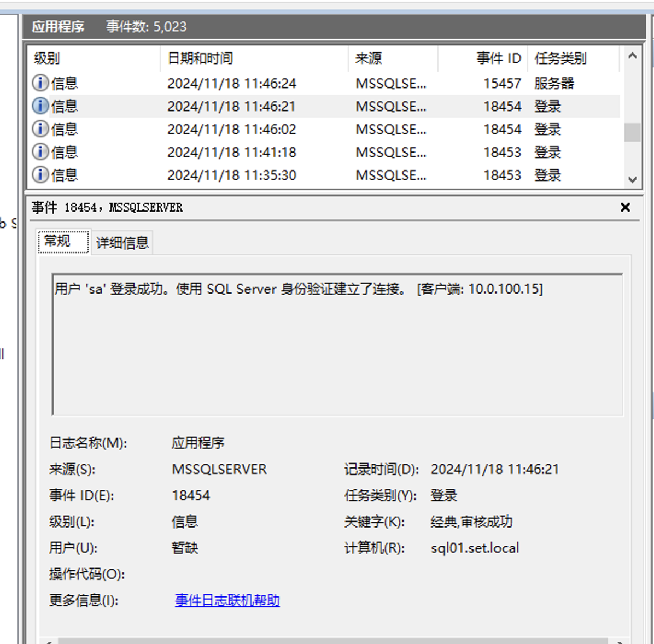This screenshot has height=644, width=654.
Task: Click the info icon on the 11:41:18 row
Action: click(40, 151)
